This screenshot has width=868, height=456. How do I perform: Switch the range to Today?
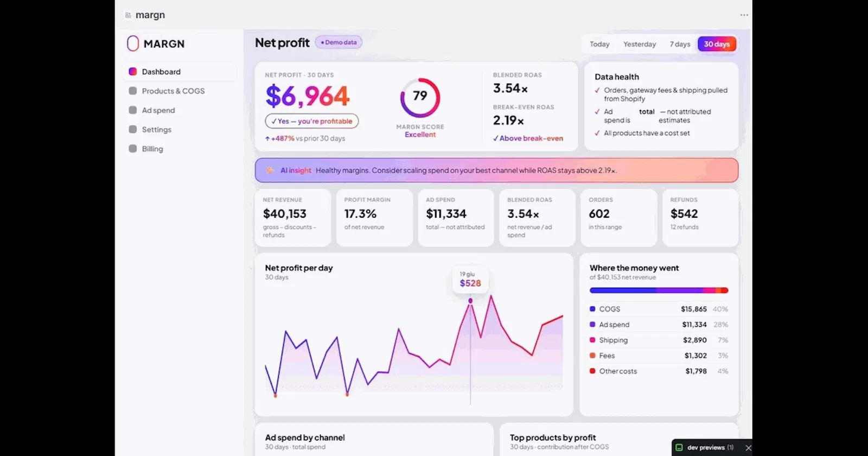pyautogui.click(x=599, y=44)
